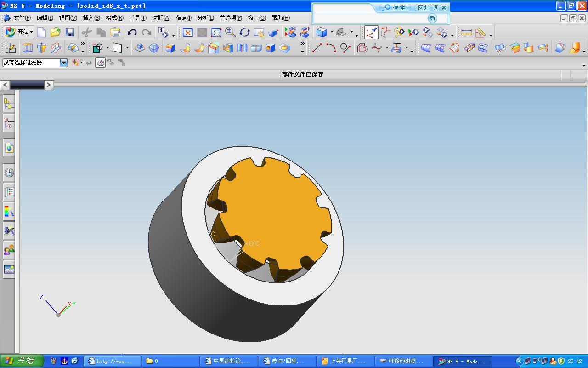
Task: Select the Arc curve tool
Action: click(331, 48)
